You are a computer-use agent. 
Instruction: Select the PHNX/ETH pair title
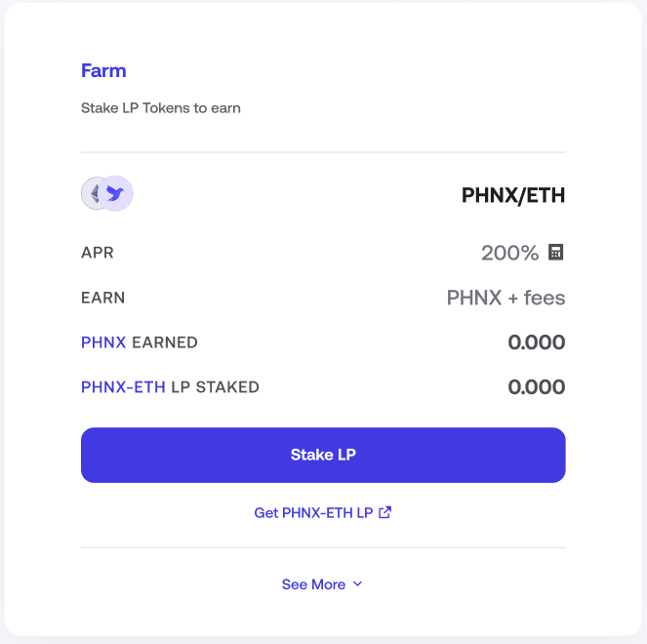pyautogui.click(x=513, y=195)
